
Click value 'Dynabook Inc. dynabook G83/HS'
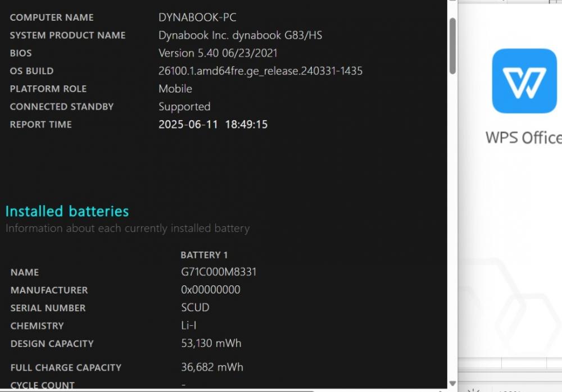(240, 35)
